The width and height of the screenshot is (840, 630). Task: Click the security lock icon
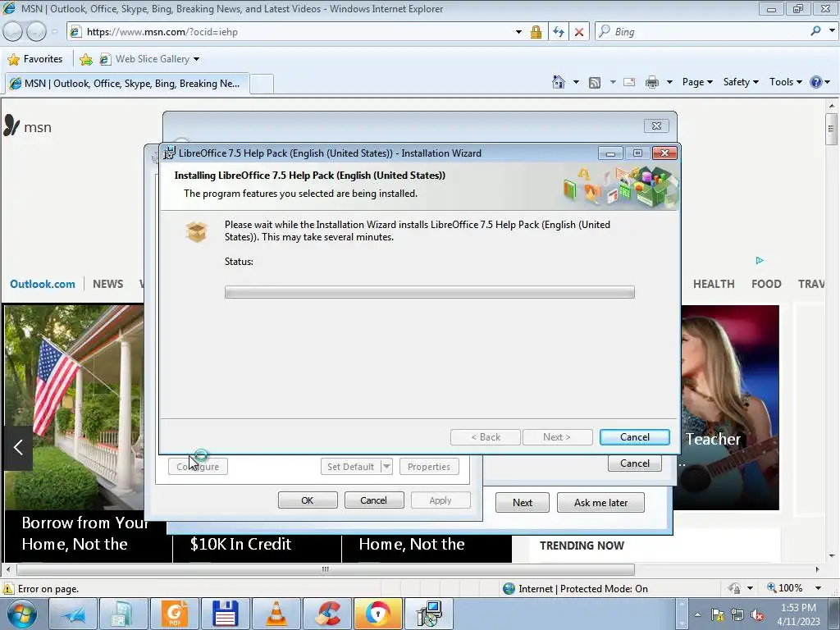(x=536, y=32)
